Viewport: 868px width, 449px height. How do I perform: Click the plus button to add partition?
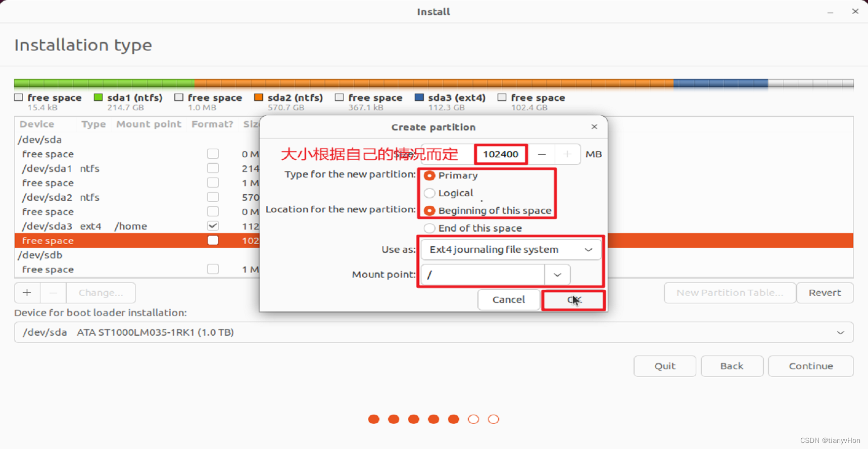point(27,293)
